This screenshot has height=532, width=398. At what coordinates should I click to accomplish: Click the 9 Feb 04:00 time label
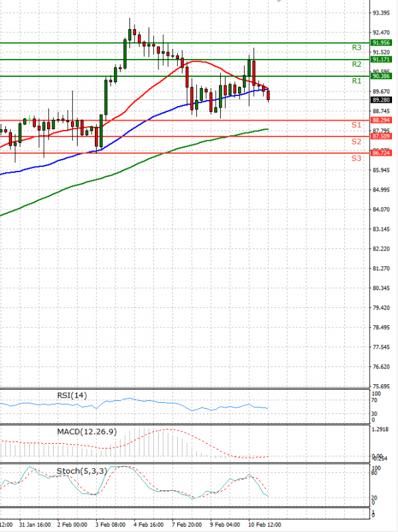click(x=225, y=525)
